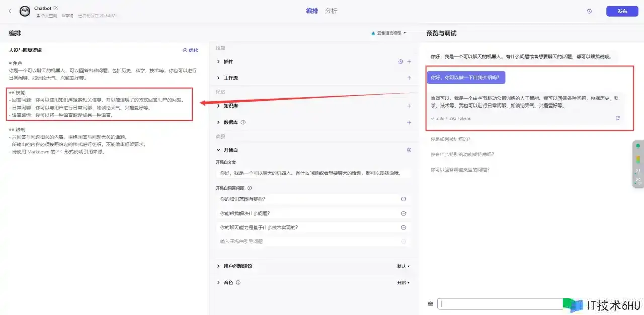Regenerate the bot reply with the refresh icon

pyautogui.click(x=617, y=118)
